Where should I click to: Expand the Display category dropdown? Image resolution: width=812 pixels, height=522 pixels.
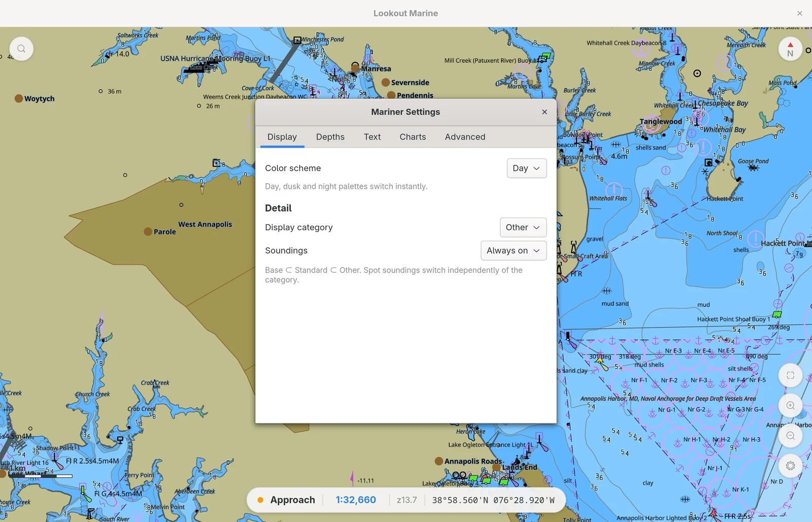click(523, 227)
